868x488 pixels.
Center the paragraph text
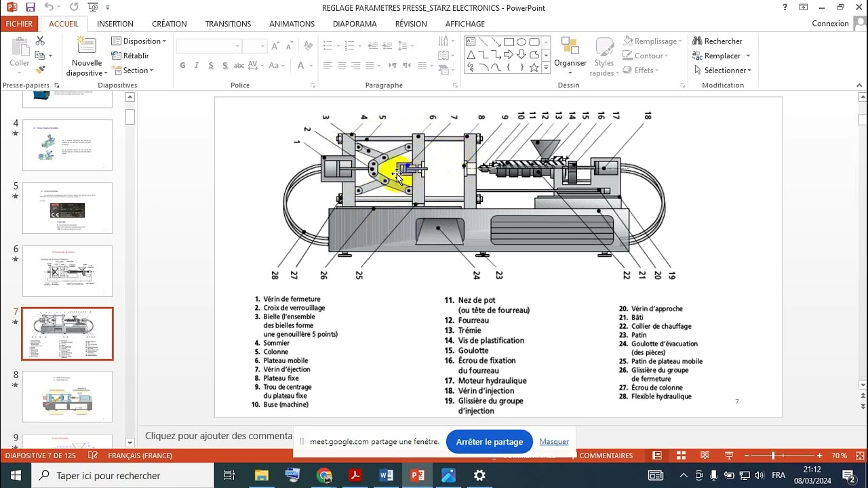(x=342, y=66)
